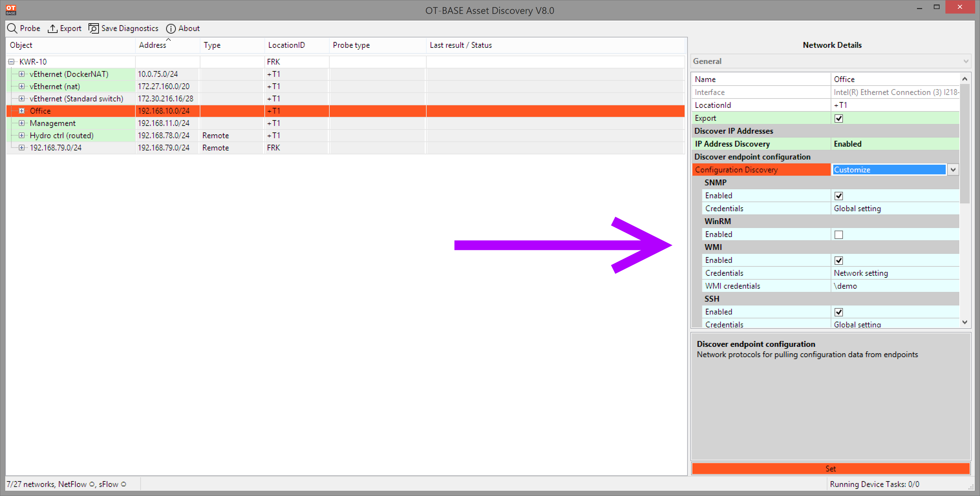Image resolution: width=980 pixels, height=496 pixels.
Task: Click the Set button
Action: (x=831, y=469)
